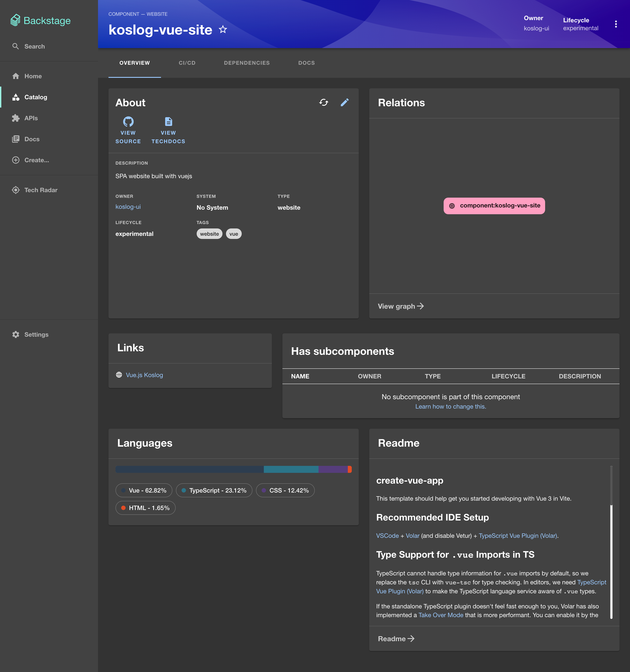The height and width of the screenshot is (672, 630).
Task: Select the Overview tab
Action: pyautogui.click(x=135, y=63)
